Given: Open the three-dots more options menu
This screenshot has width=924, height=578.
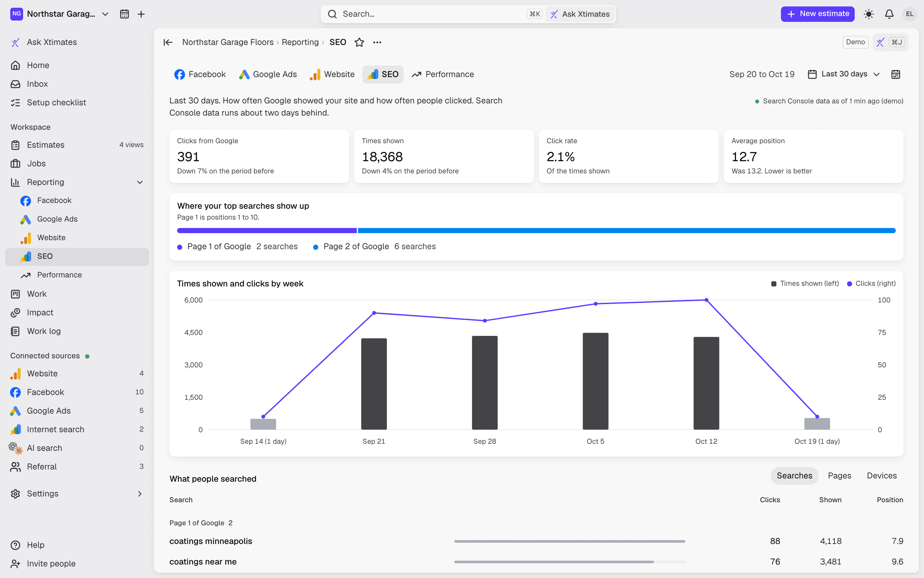Looking at the screenshot, I should [x=377, y=42].
